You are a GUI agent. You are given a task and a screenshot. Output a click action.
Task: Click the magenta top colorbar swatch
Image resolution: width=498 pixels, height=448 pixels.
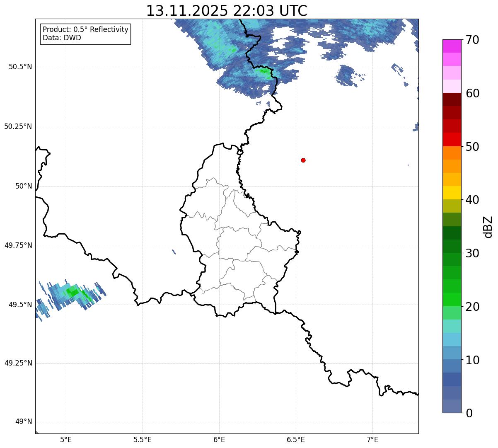tap(452, 46)
